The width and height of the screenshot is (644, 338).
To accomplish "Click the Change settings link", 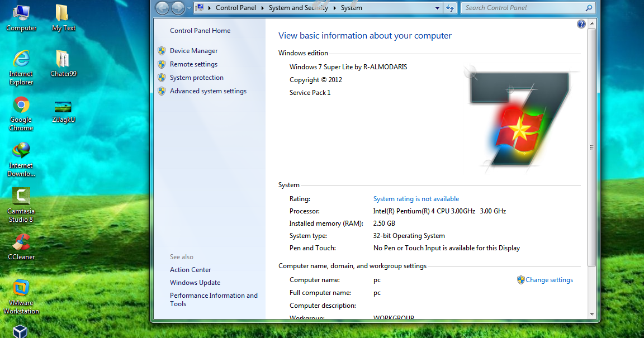I will (x=549, y=280).
